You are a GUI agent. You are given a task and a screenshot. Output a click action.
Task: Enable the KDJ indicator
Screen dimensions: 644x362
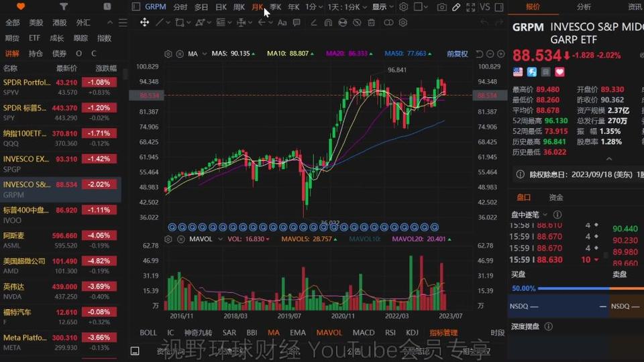pyautogui.click(x=412, y=333)
